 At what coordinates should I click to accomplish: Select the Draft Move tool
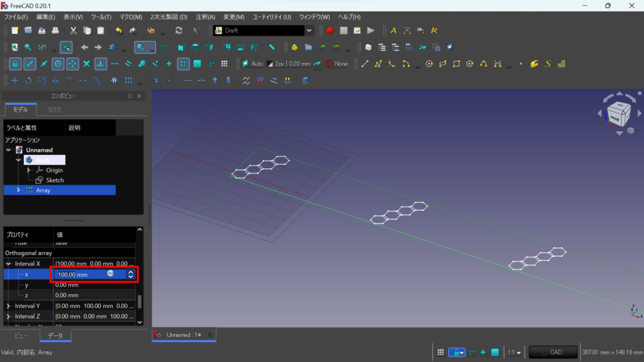tap(15, 80)
